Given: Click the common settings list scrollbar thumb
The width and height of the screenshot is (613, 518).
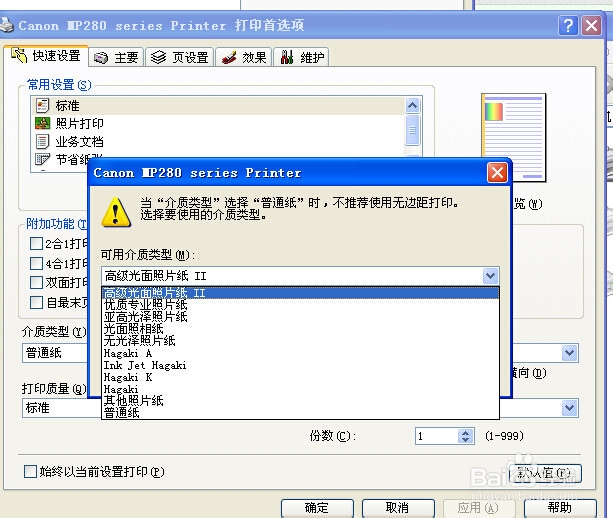Looking at the screenshot, I should (x=412, y=130).
